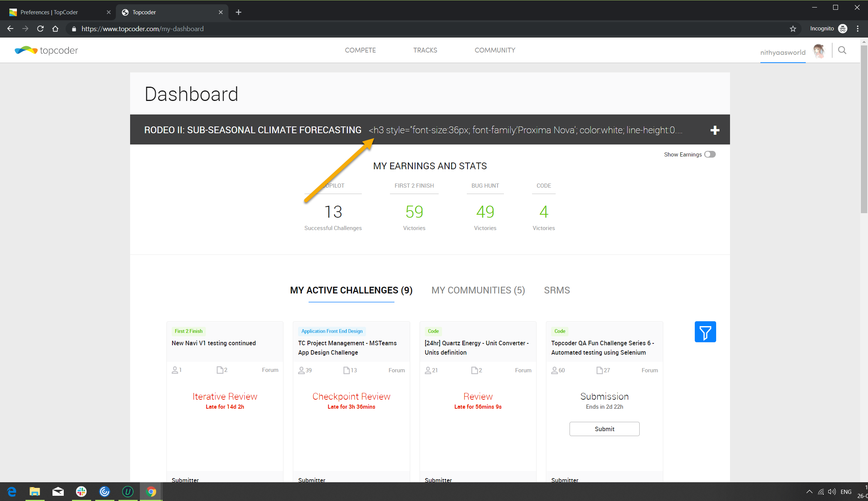The height and width of the screenshot is (501, 868).
Task: Switch to the SRMS tab
Action: click(x=557, y=290)
